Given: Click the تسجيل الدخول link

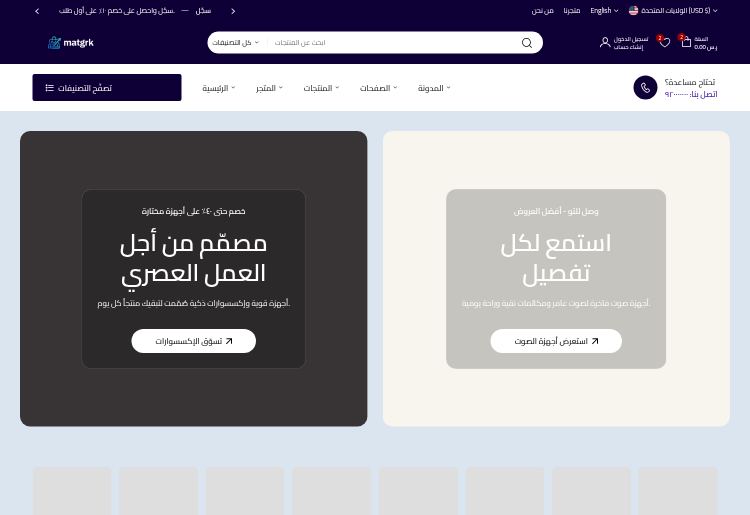Looking at the screenshot, I should (631, 39).
